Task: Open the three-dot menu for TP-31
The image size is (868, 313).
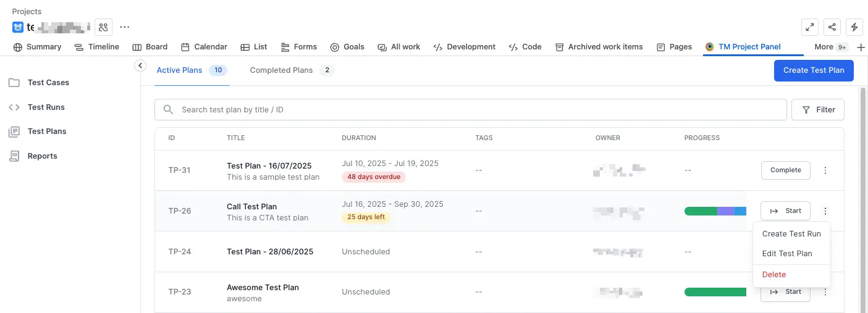Action: 825,170
